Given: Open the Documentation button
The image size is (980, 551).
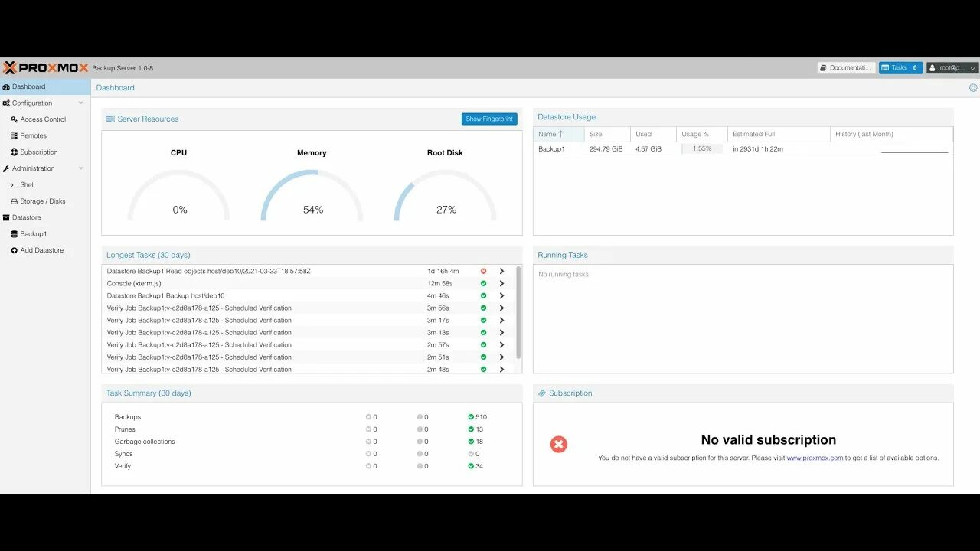Looking at the screenshot, I should pyautogui.click(x=846, y=68).
